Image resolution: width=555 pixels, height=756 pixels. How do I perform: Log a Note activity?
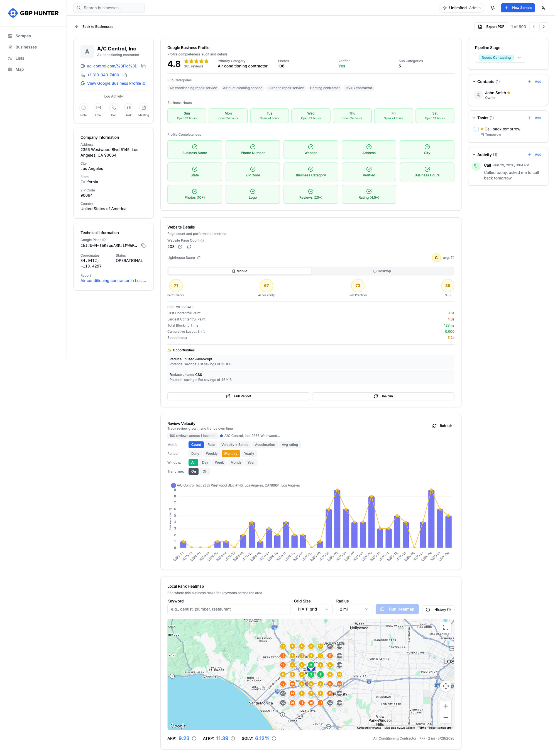pos(83,108)
